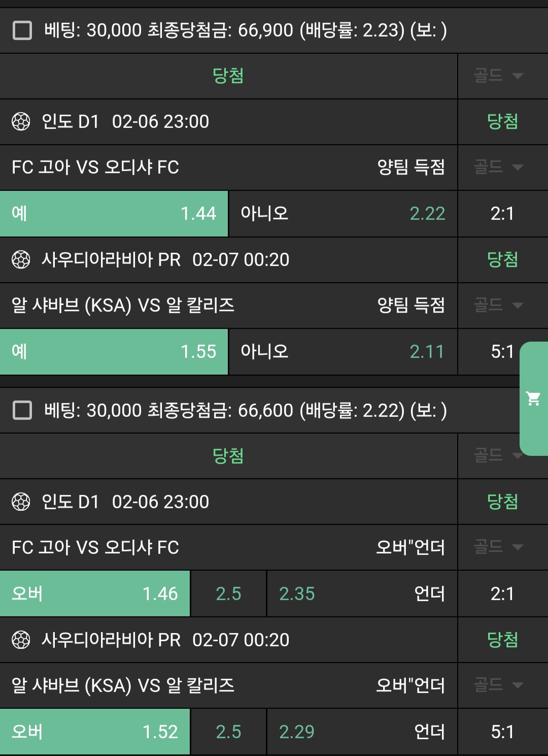Open 골드 dropdown in the 66,900 bet's 당첨 header row
548x756 pixels.
(x=498, y=76)
